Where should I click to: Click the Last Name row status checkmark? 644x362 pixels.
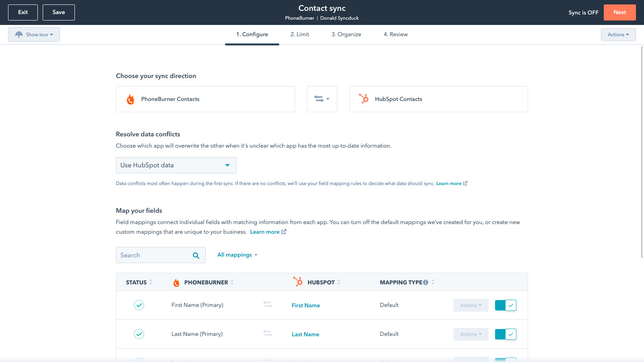click(x=139, y=334)
